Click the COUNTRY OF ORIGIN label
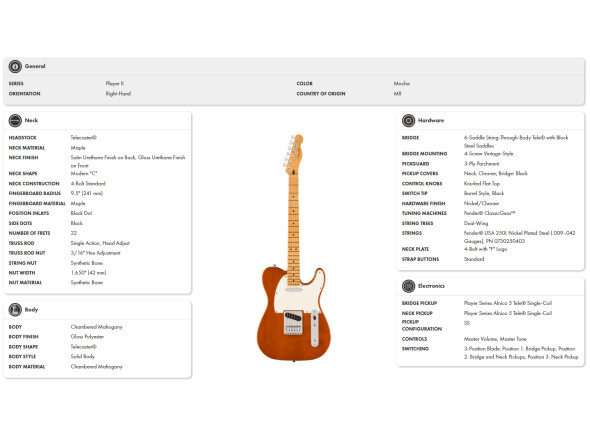The height and width of the screenshot is (434, 590). pyautogui.click(x=321, y=94)
